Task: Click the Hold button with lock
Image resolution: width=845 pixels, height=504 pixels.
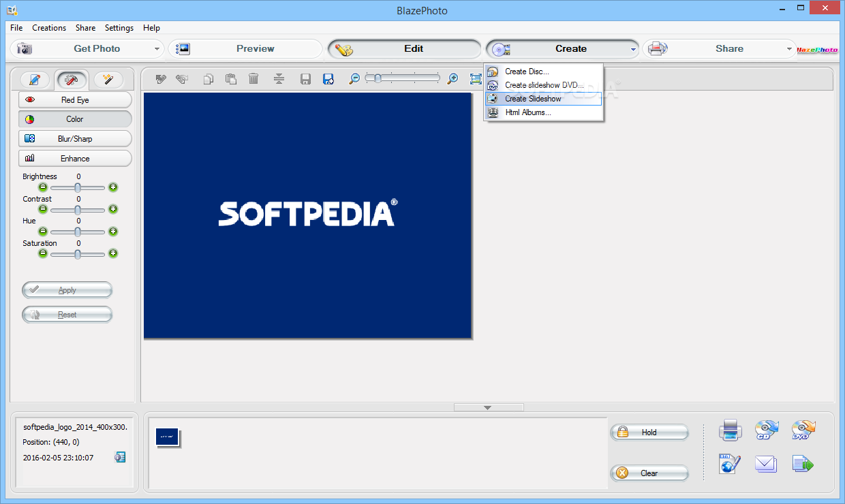Action: tap(649, 432)
